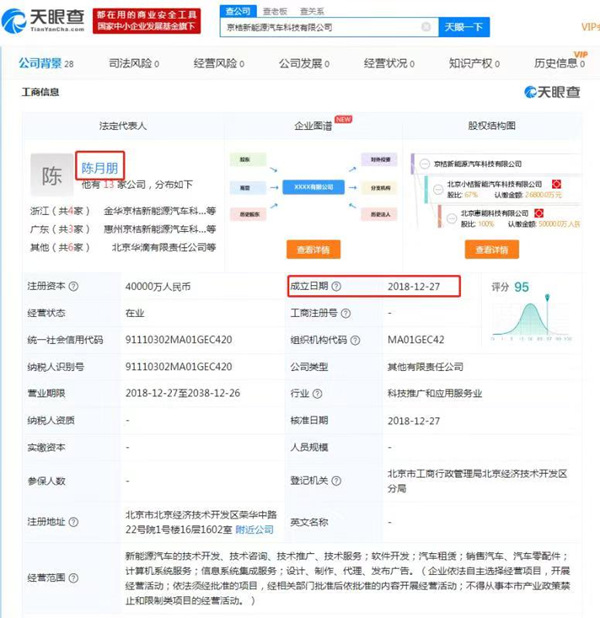This screenshot has width=600, height=618.
Task: Collapse the 京桔新能源汽车科技有限公司 equity node
Action: [425, 164]
